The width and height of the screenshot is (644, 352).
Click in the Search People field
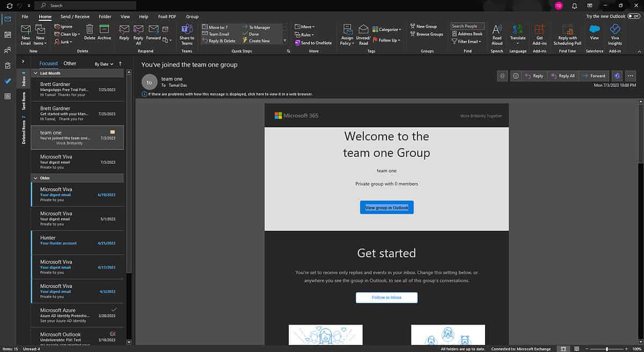pos(467,26)
